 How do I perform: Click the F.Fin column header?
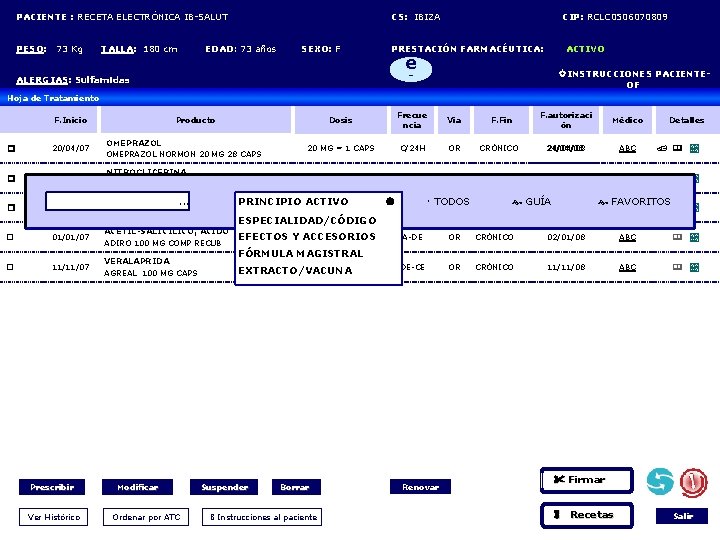pos(501,120)
